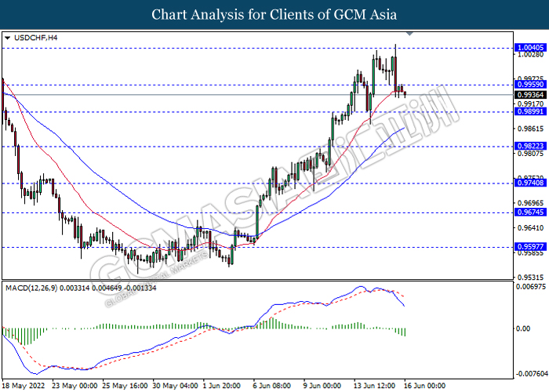549x392 pixels.
Task: Click the 0.95315 price scale value
Action: point(531,278)
